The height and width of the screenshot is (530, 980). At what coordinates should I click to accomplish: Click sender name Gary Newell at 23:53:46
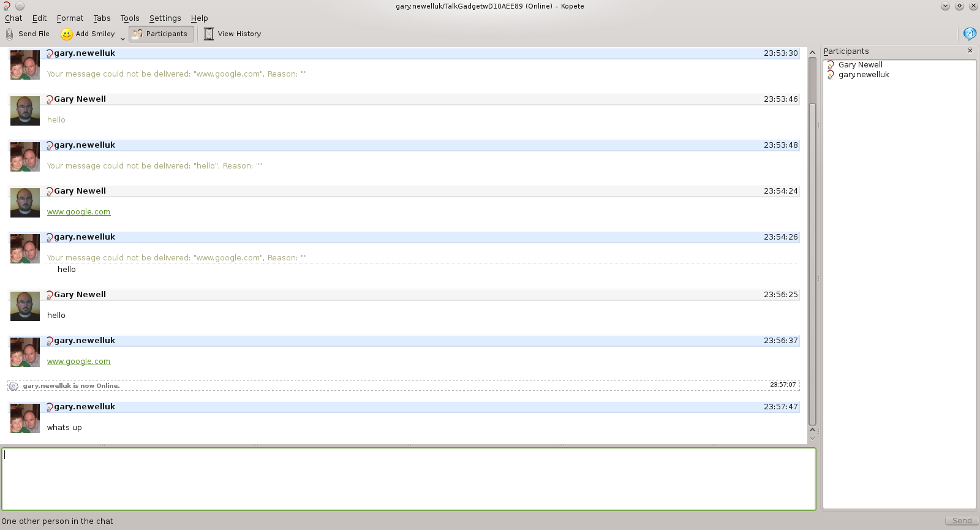(x=80, y=99)
